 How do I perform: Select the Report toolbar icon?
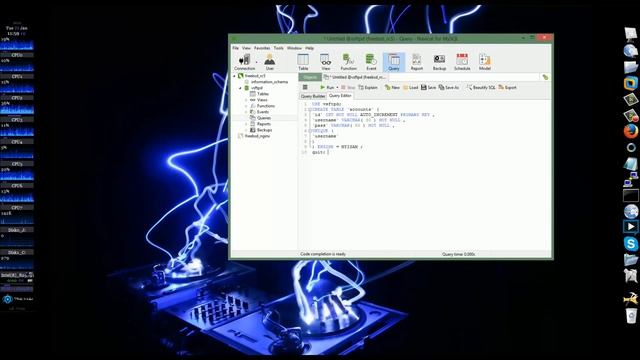(417, 62)
